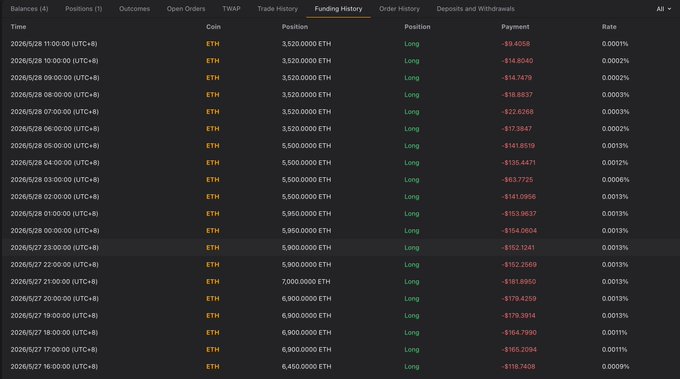This screenshot has height=379, width=680.
Task: Open the Order History tab
Action: point(399,9)
